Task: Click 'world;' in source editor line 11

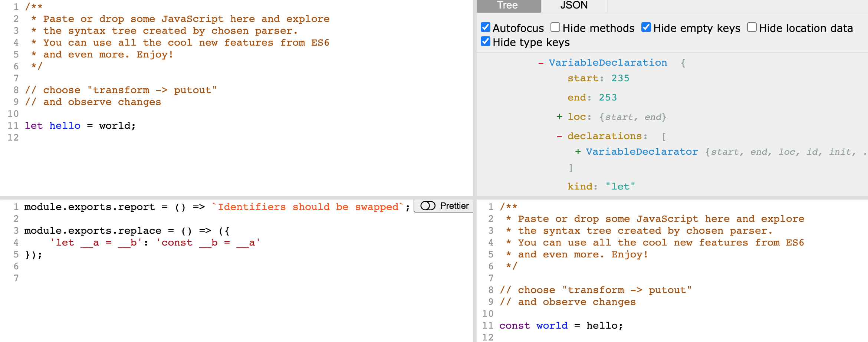Action: [x=118, y=126]
